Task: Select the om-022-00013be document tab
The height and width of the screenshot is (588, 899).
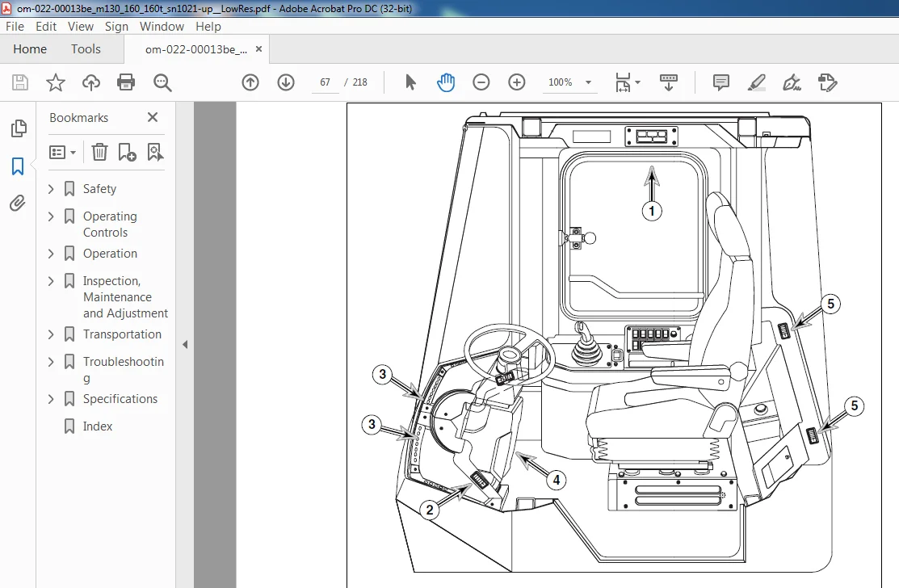Action: pos(196,50)
